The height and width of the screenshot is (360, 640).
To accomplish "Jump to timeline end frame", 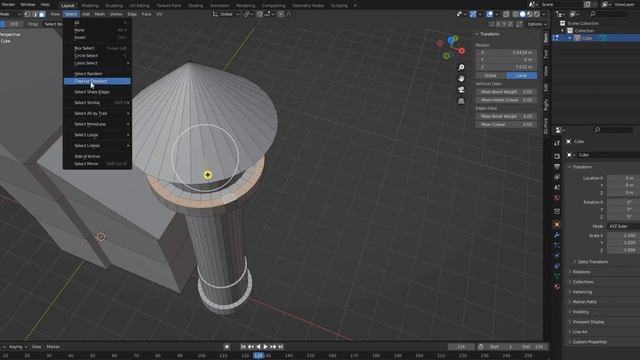I will pyautogui.click(x=281, y=347).
